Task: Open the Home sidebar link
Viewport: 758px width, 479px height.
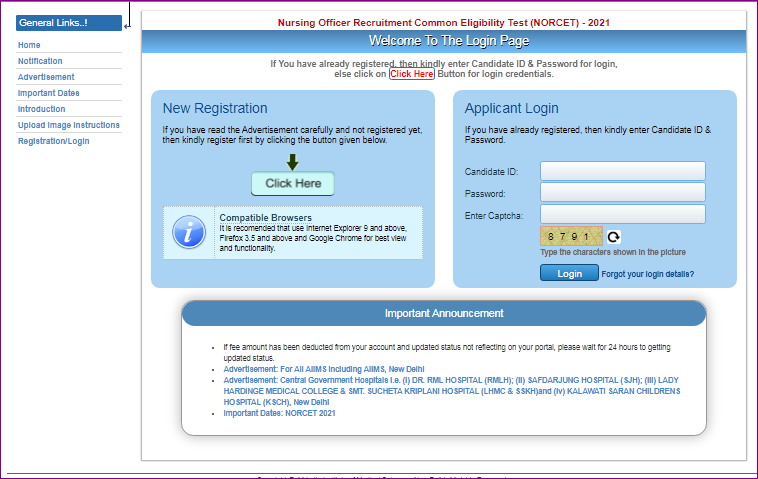Action: click(x=29, y=45)
